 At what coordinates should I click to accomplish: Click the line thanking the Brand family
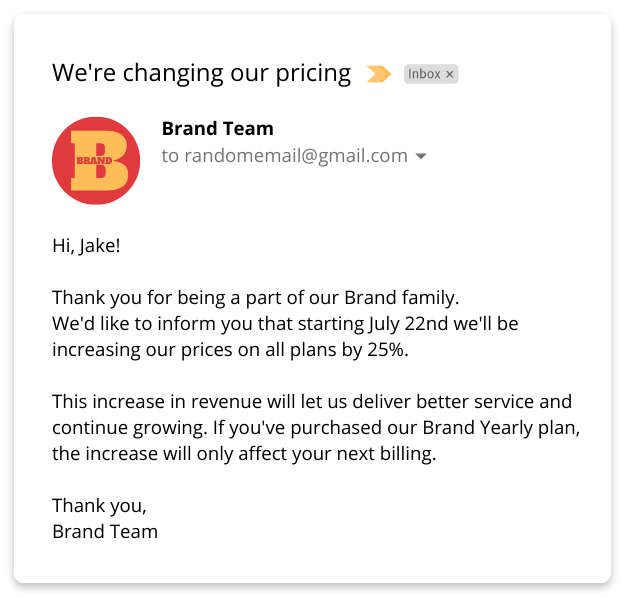click(255, 298)
